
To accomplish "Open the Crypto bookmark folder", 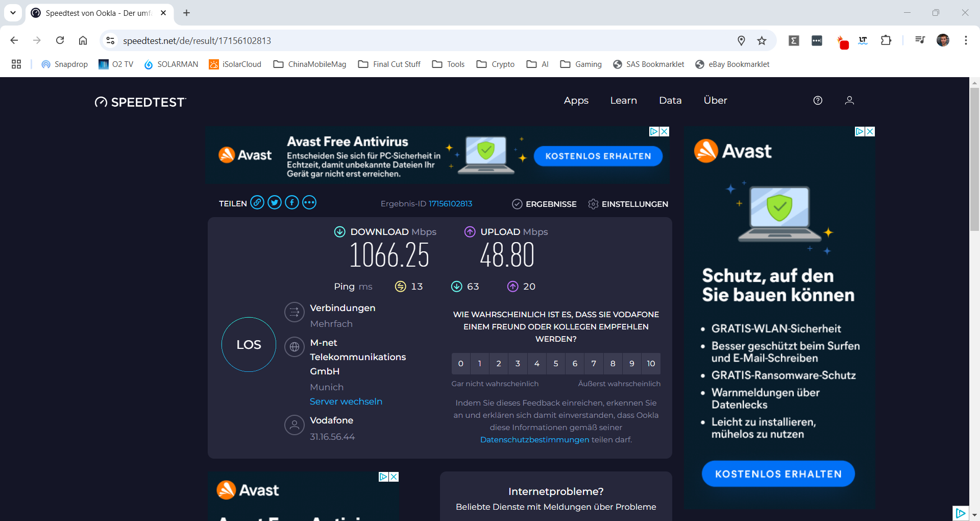I will pos(495,64).
